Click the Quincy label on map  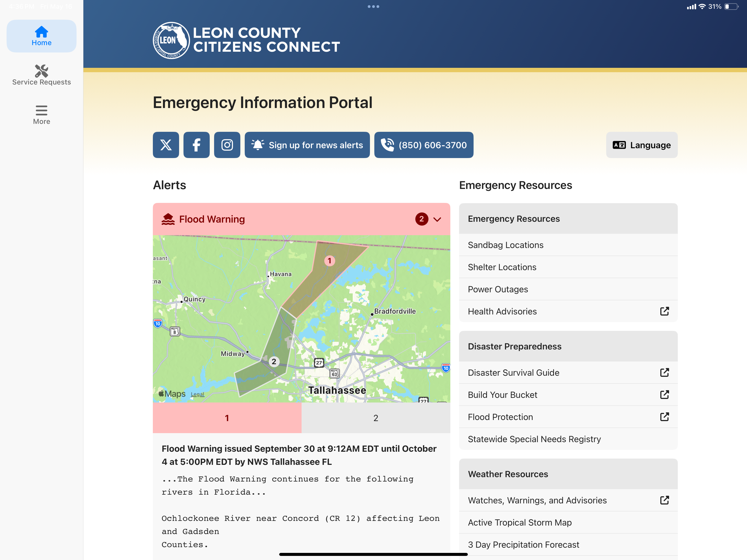tap(194, 299)
